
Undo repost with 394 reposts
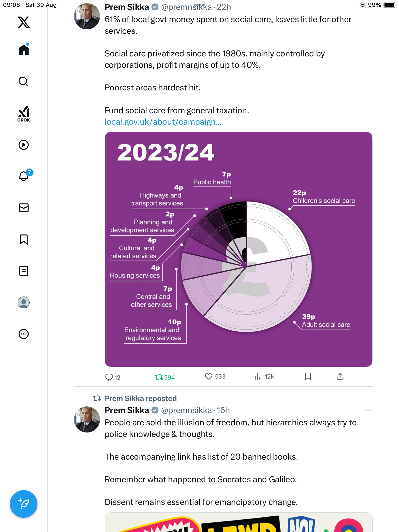coord(159,377)
